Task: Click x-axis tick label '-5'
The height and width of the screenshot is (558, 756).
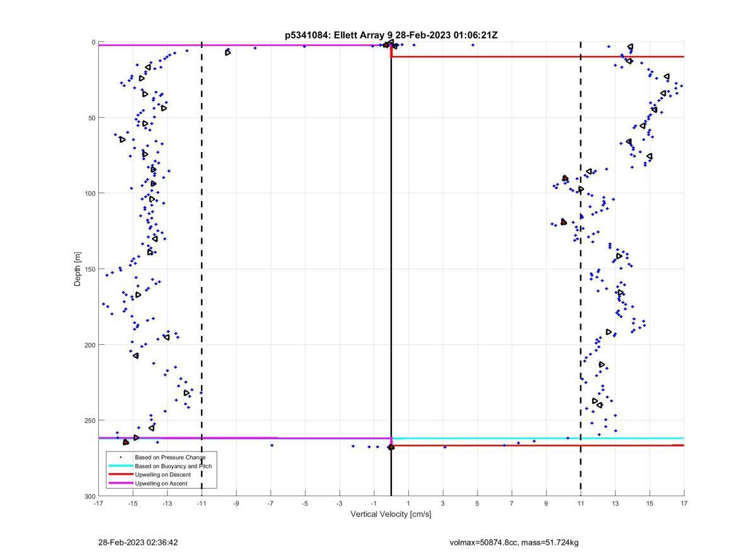Action: point(305,503)
